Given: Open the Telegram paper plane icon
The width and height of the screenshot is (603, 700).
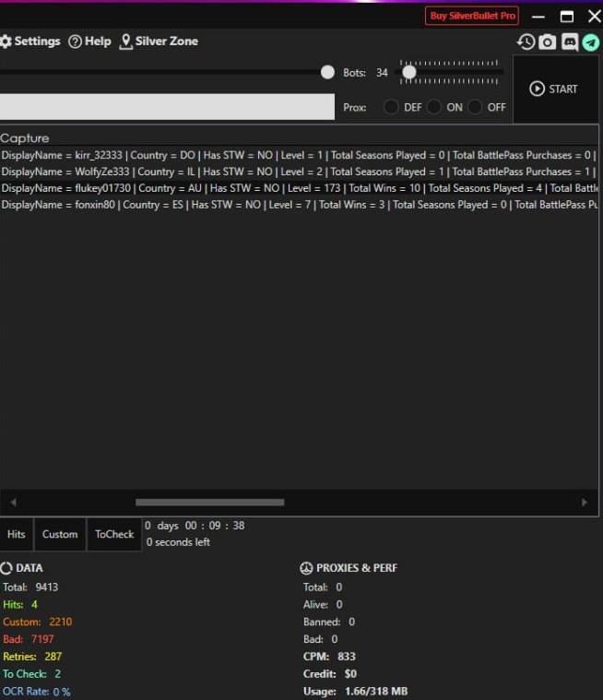Looking at the screenshot, I should coord(591,42).
